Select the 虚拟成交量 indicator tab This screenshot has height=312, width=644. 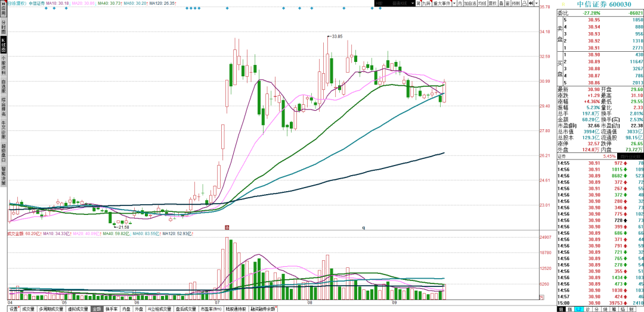click(x=78, y=308)
